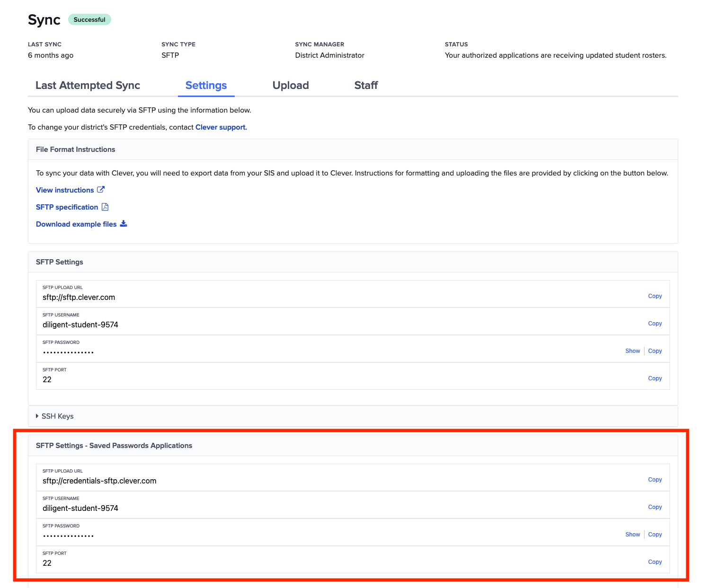707x588 pixels.
Task: Expand the SSH Keys section
Action: pyautogui.click(x=54, y=416)
